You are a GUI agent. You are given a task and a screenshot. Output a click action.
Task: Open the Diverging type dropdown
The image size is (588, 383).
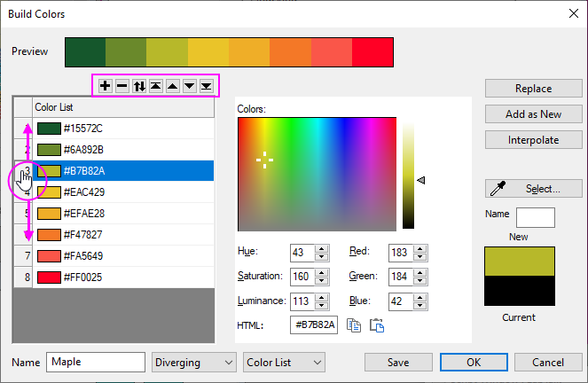[x=193, y=362]
